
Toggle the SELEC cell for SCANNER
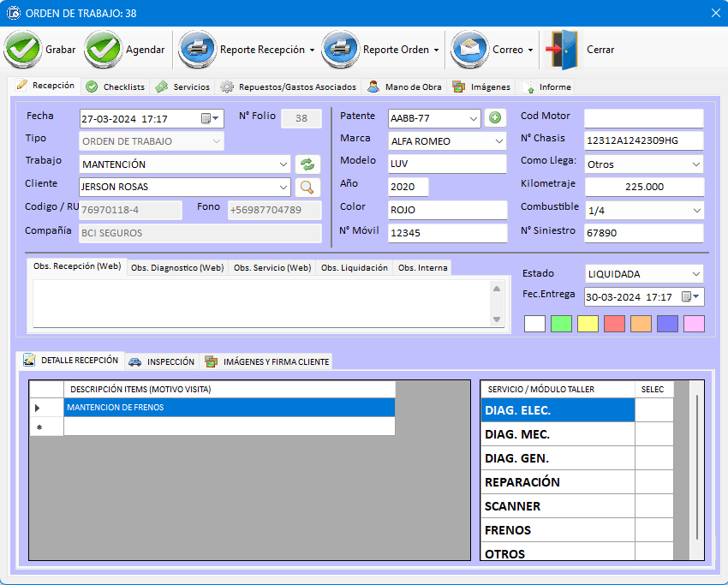click(x=653, y=506)
